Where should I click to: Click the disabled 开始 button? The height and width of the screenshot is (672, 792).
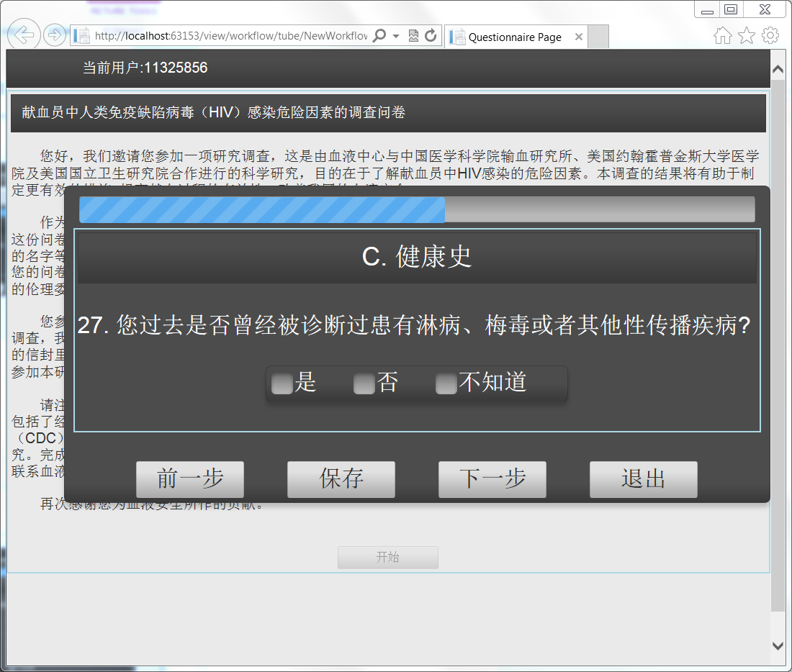pyautogui.click(x=388, y=558)
